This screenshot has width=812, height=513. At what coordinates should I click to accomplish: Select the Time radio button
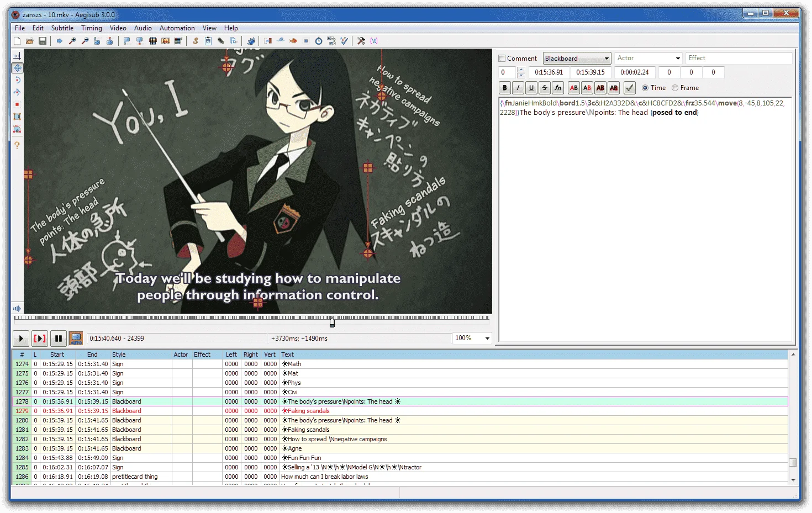pos(645,88)
